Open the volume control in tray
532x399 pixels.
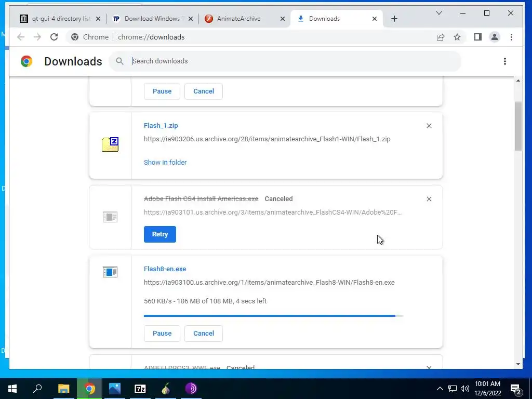465,389
